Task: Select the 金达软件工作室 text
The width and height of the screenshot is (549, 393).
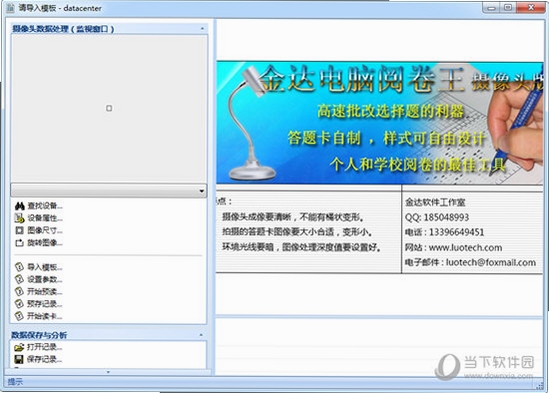Action: point(435,202)
